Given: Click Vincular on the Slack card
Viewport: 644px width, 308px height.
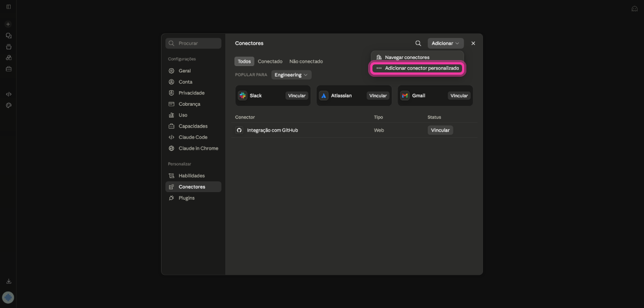Looking at the screenshot, I should pos(297,96).
